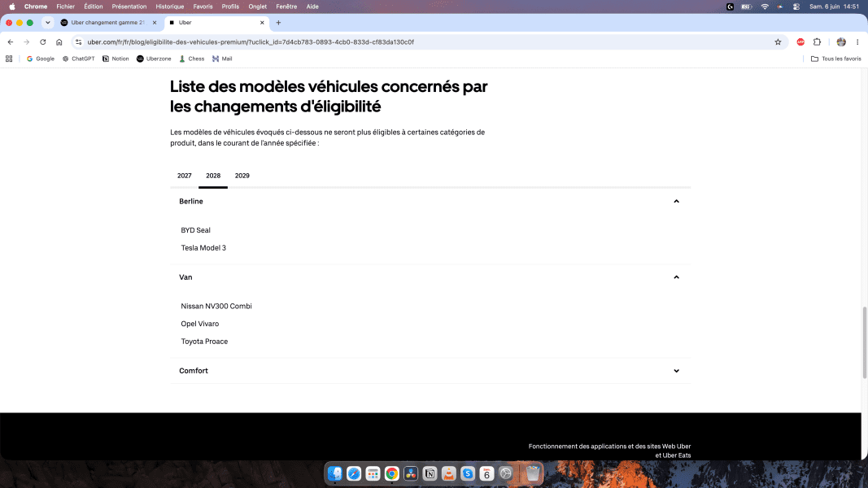Screen dimensions: 868x488
Task: Close the Uber changement gamme tab
Action: 155,23
